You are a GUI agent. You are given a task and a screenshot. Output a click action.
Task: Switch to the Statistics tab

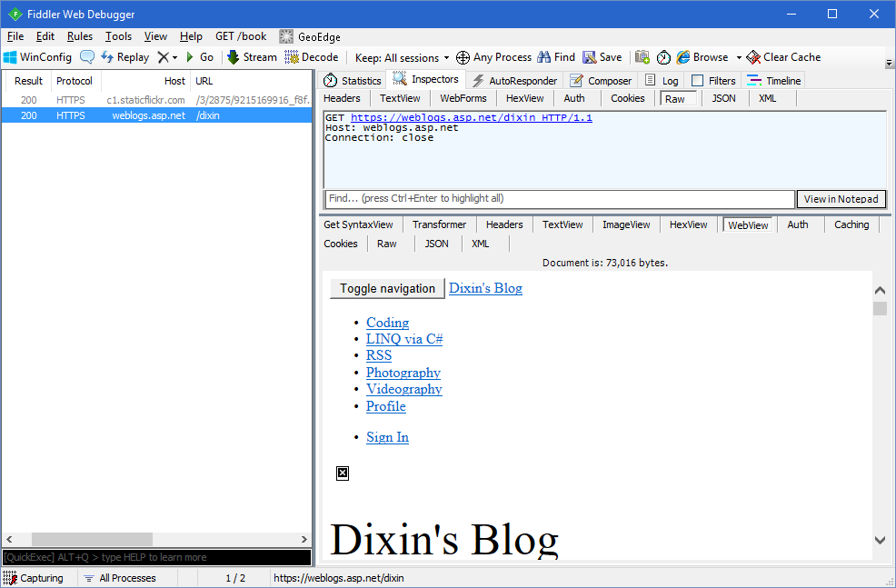tap(353, 81)
